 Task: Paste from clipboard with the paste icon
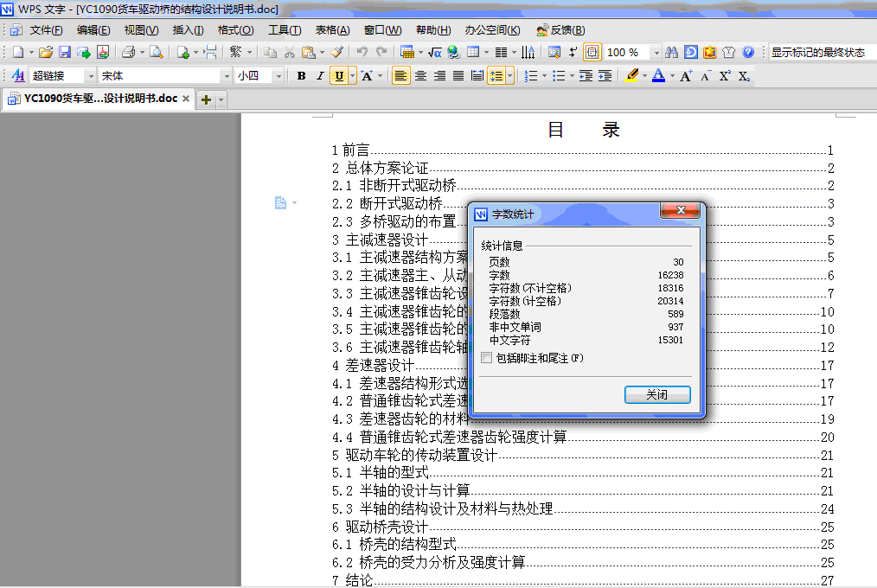(x=308, y=53)
